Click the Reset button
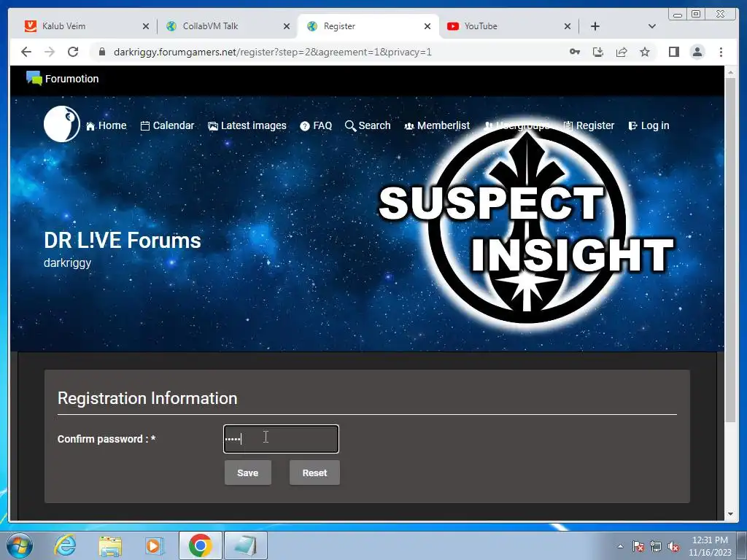This screenshot has height=560, width=747. click(314, 472)
